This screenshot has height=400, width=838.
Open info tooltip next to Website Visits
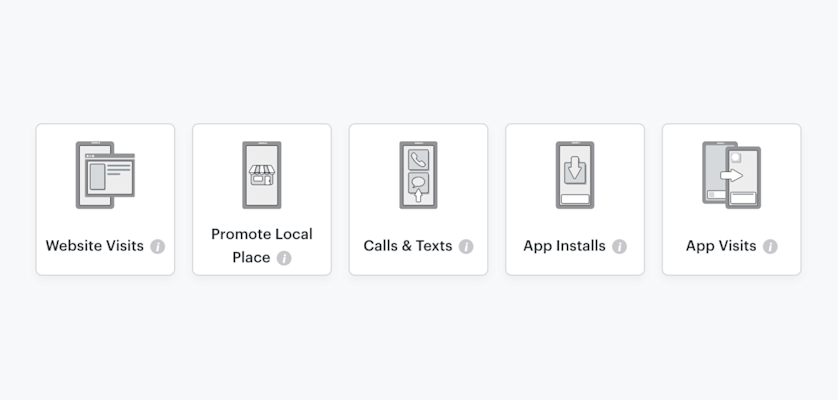[158, 247]
